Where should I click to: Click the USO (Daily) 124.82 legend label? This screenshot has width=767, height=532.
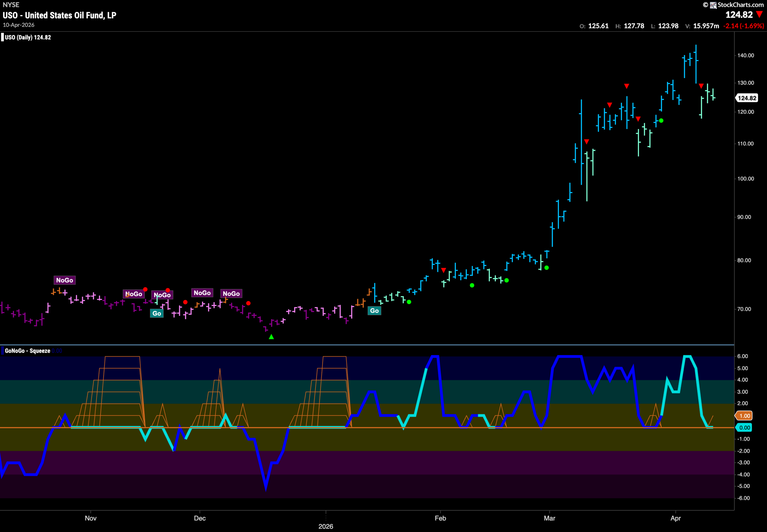tap(28, 37)
